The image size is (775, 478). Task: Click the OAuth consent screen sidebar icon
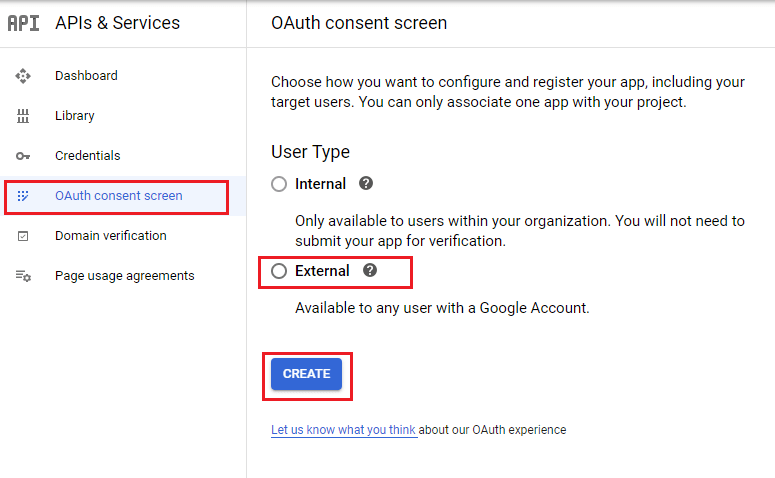click(x=23, y=196)
